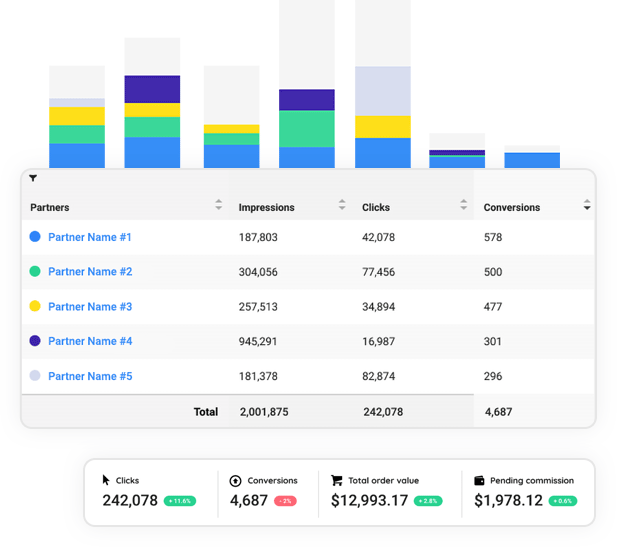Click blue color dot for Partner Name #1

35,237
